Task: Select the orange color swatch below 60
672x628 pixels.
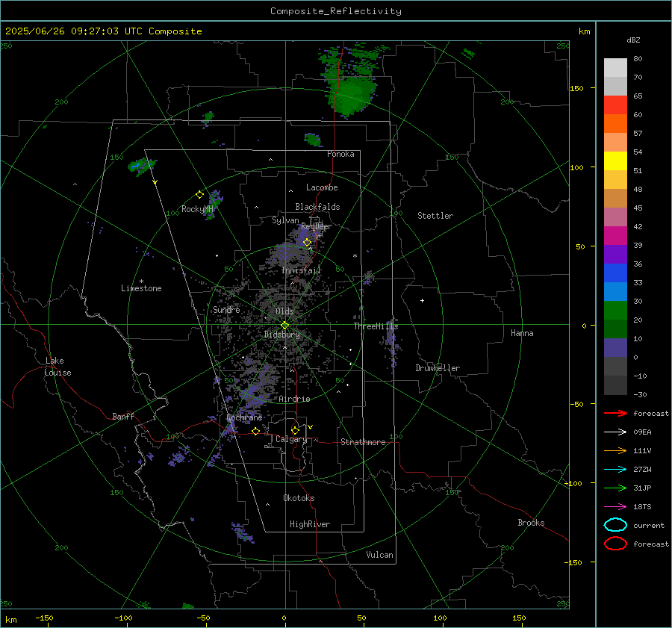Action: point(615,123)
